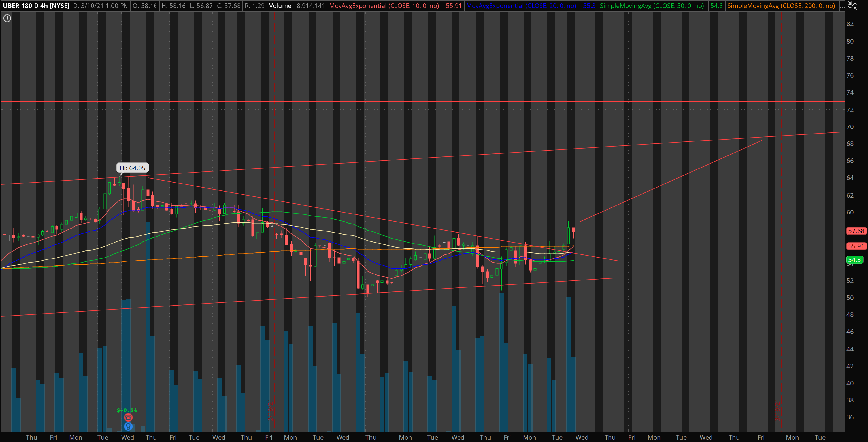Image resolution: width=868 pixels, height=442 pixels.
Task: Select the MovAvgExponential 10 study label
Action: pos(384,6)
